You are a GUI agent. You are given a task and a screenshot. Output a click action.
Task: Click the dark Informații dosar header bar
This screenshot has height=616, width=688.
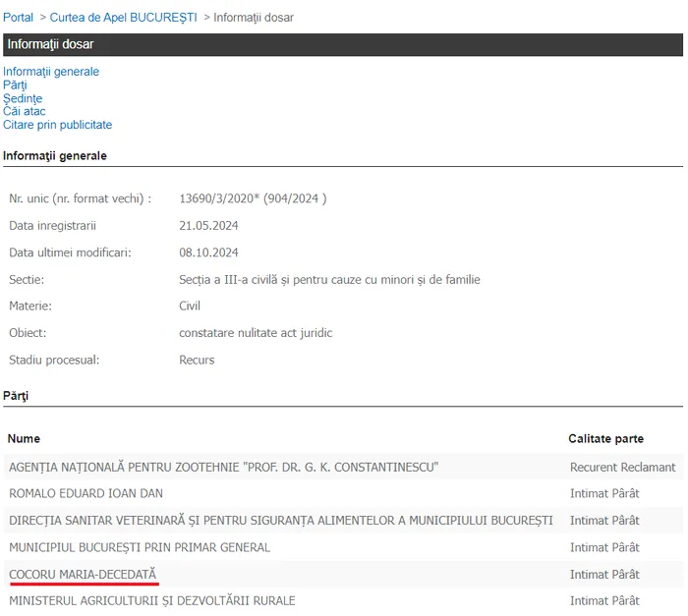click(x=342, y=44)
